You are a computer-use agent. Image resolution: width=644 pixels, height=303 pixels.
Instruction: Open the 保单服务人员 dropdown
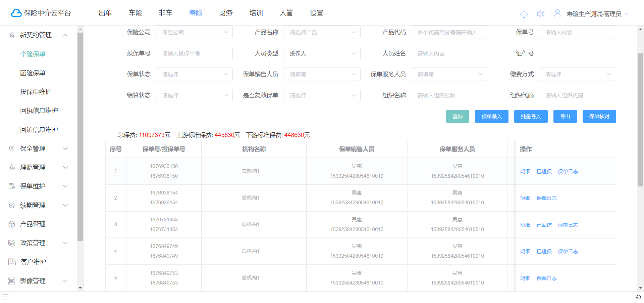tap(449, 74)
